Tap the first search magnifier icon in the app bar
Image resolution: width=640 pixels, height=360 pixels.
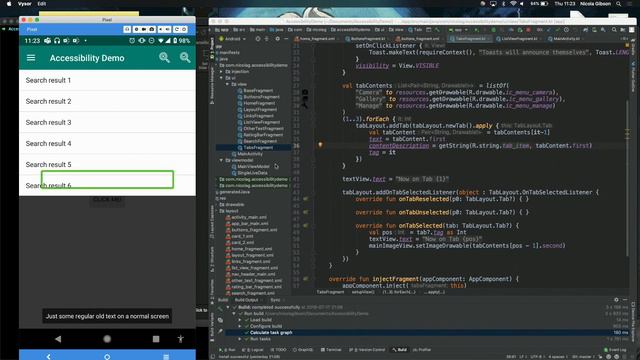coord(164,58)
